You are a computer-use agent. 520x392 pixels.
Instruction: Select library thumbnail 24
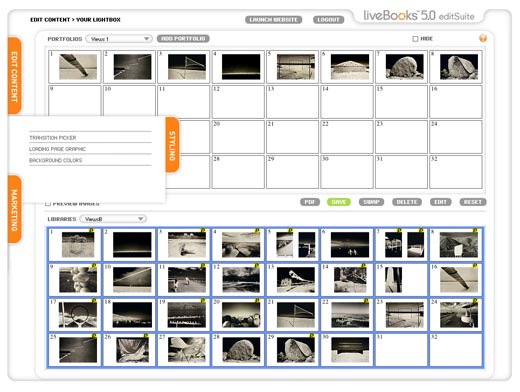tap(459, 315)
